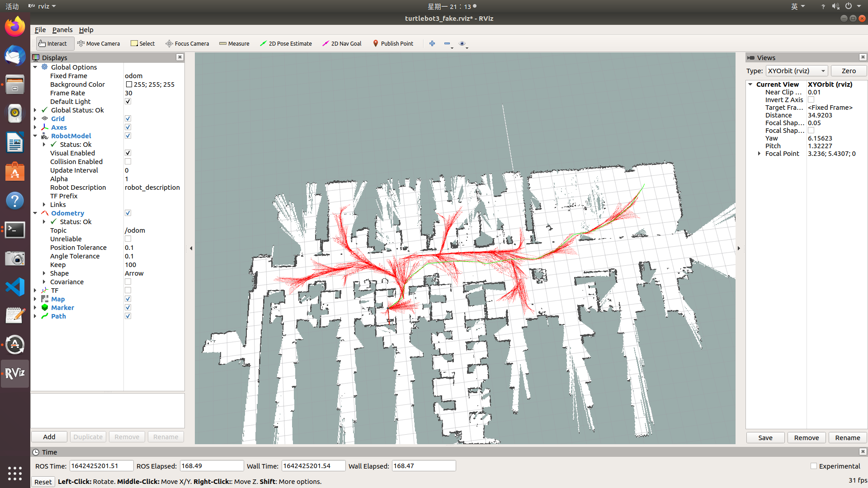Toggle Collision Enabled checkbox for RobotModel

click(127, 161)
